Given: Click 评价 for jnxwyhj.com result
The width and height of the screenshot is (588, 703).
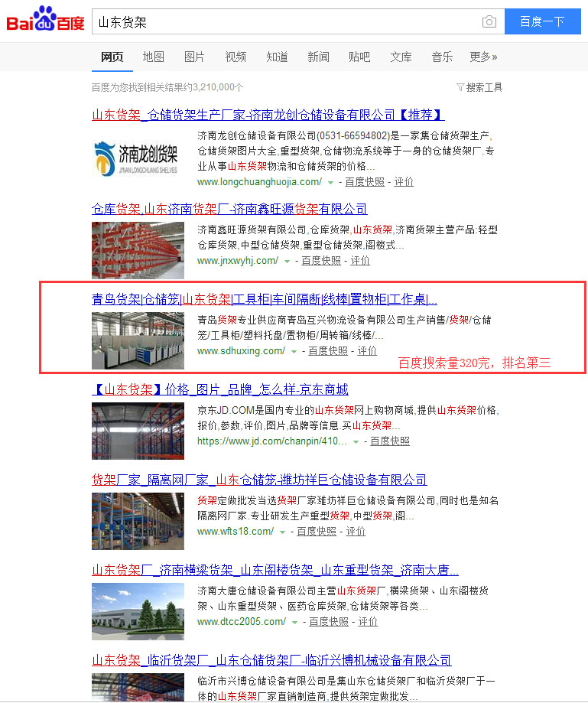Looking at the screenshot, I should pos(360,261).
